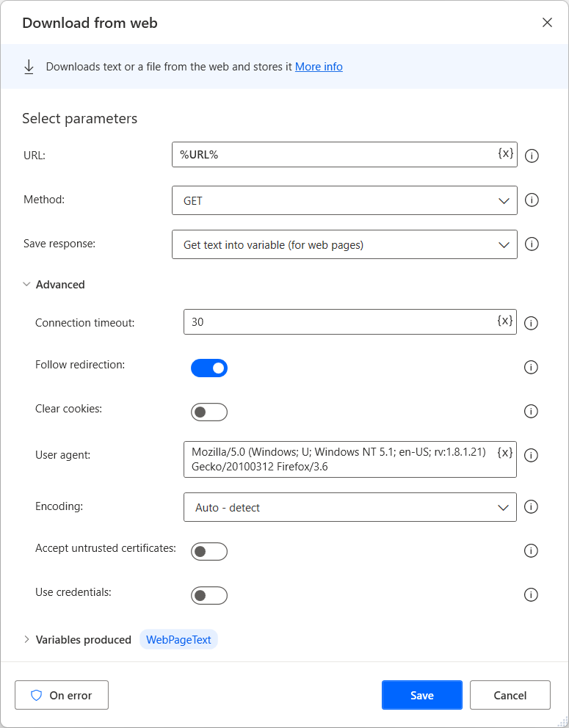Open the Method dropdown showing GET
This screenshot has height=728, width=569.
(x=344, y=200)
